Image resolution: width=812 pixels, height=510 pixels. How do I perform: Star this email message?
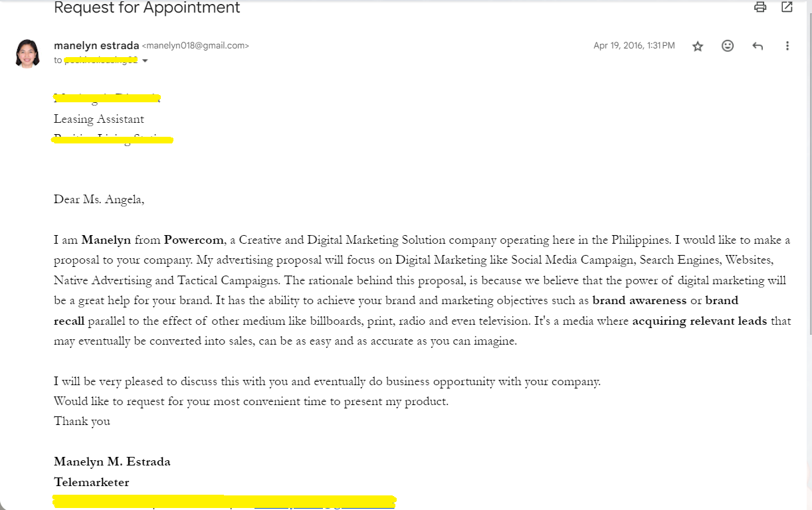[698, 46]
